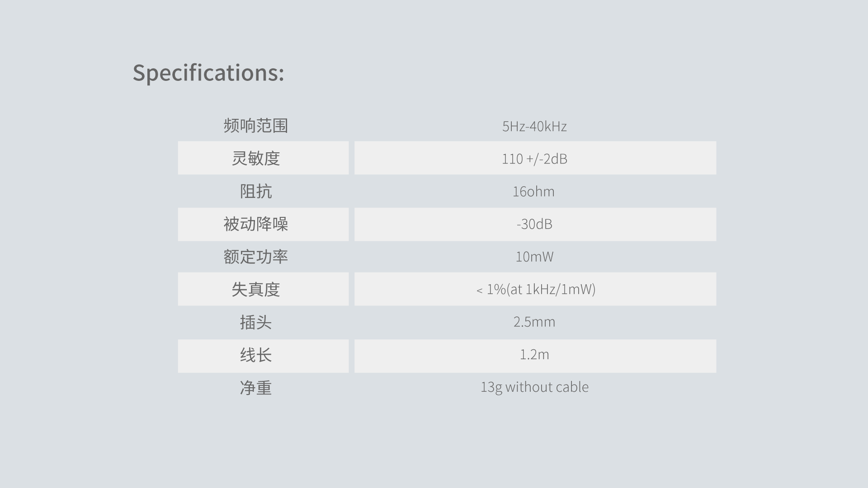Click the 阻抗 label

point(256,191)
